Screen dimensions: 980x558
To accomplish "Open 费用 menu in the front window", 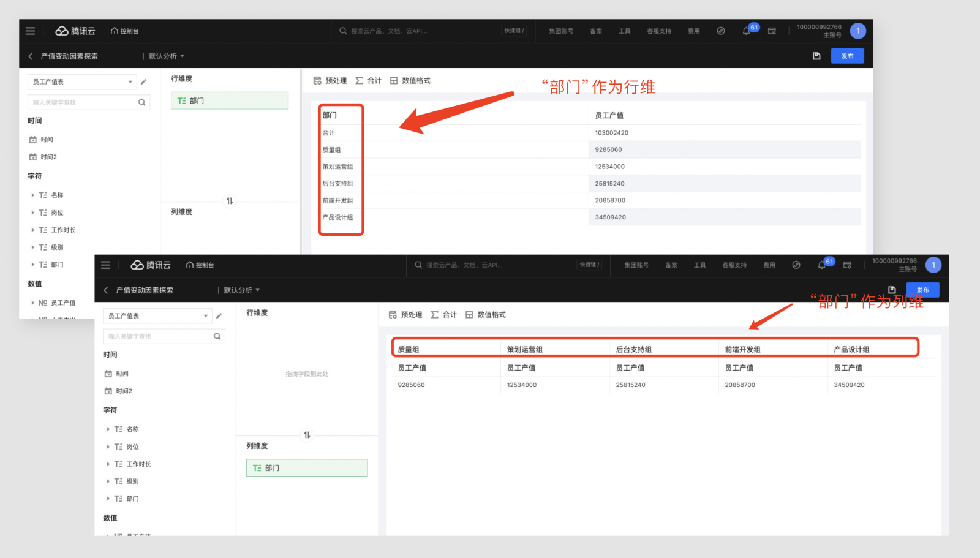I will tap(769, 265).
